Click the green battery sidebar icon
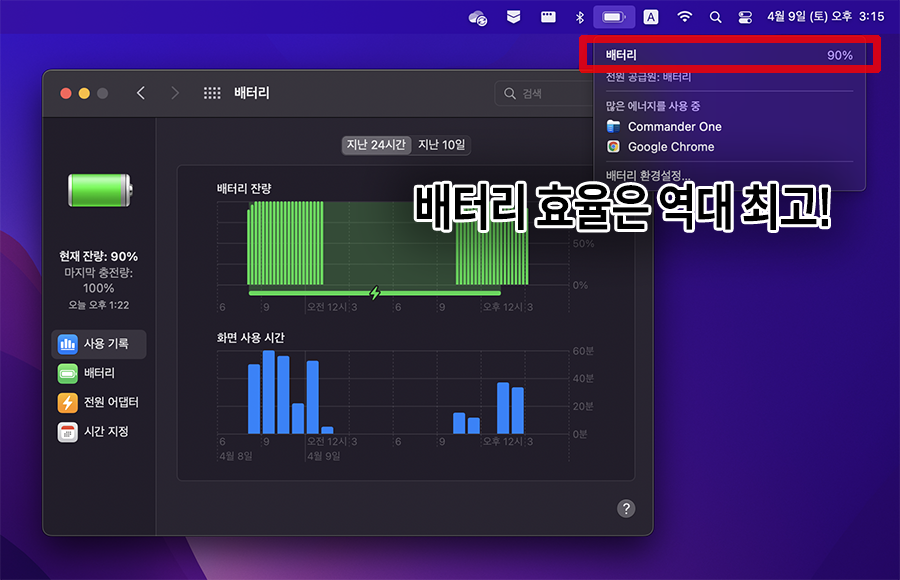 [67, 373]
